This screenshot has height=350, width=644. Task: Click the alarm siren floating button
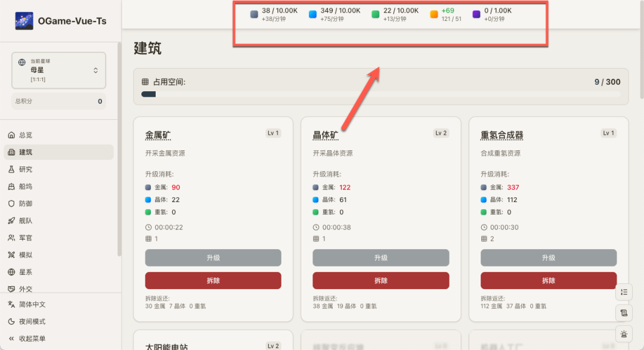624,334
